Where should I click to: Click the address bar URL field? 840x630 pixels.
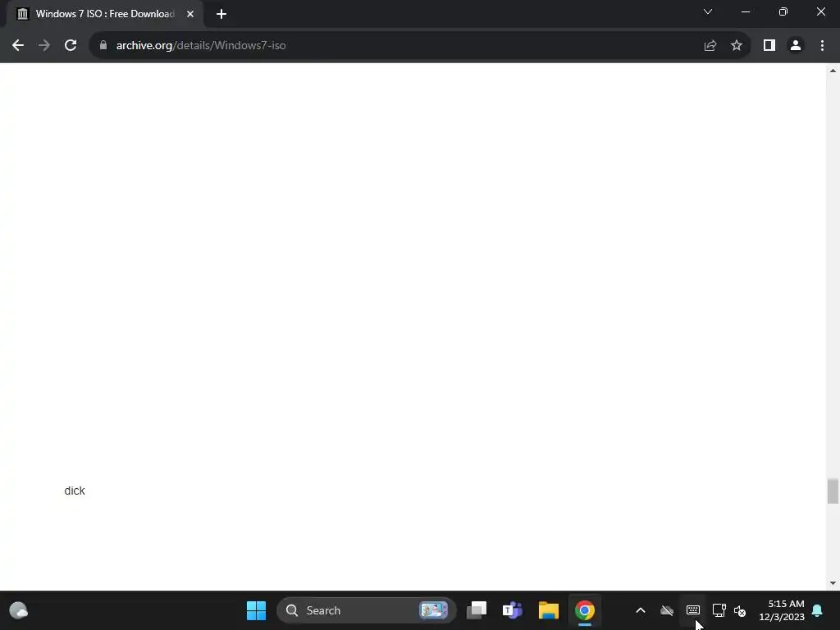click(x=402, y=46)
